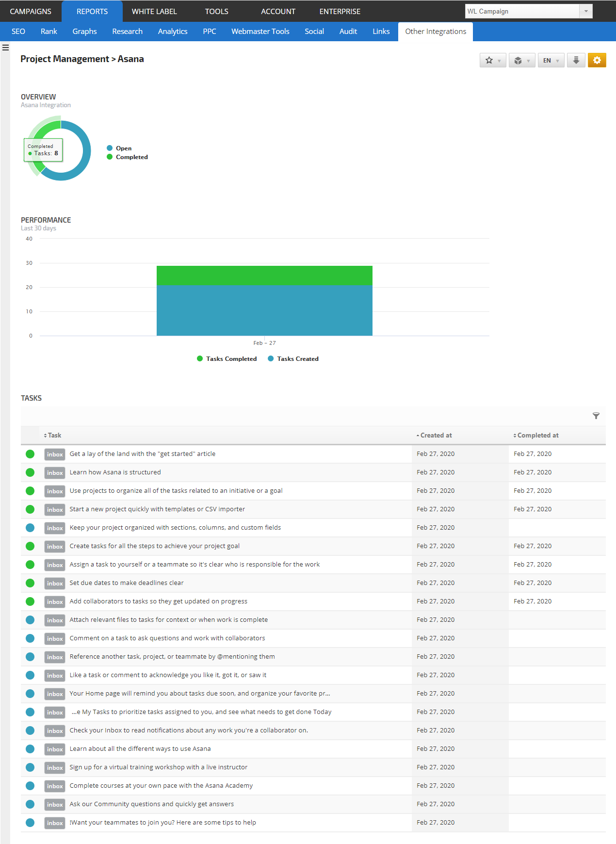The image size is (616, 844).
Task: Toggle Completed legend in overview chart
Action: click(127, 157)
